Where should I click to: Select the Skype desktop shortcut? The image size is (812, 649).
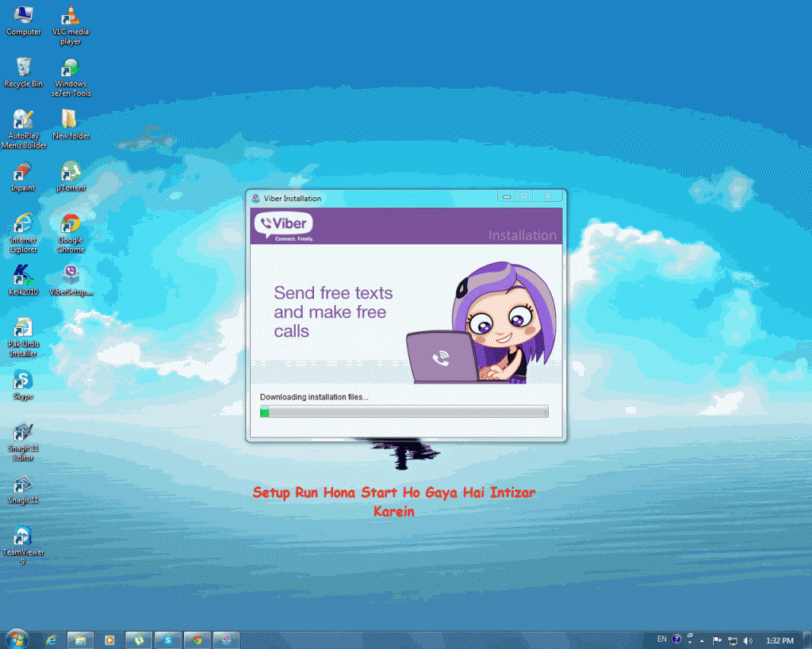[23, 385]
